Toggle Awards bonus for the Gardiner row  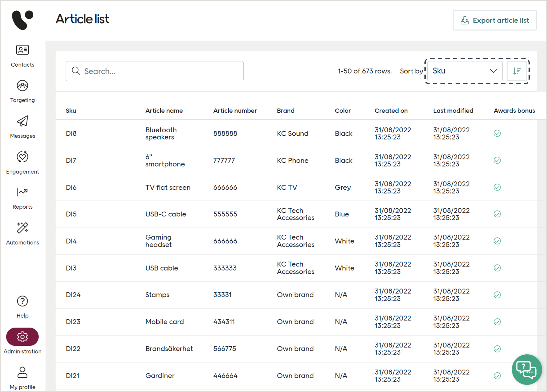pos(497,376)
